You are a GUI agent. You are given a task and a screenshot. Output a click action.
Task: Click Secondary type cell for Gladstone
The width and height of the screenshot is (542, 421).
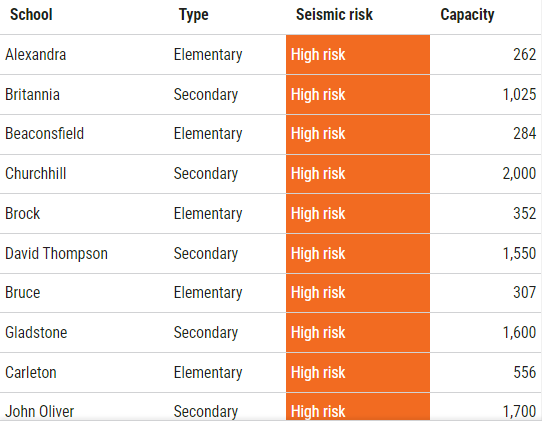coord(206,333)
